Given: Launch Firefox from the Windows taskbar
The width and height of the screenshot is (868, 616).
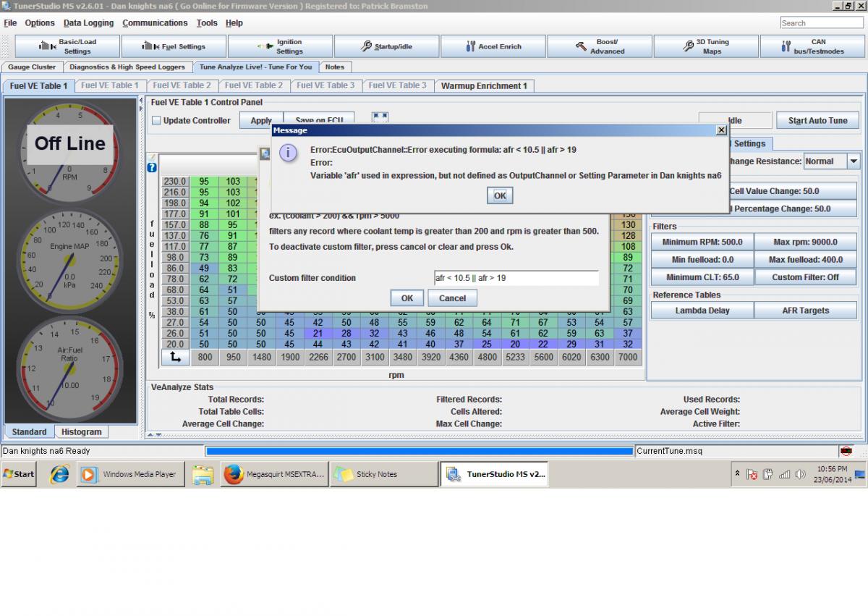Looking at the screenshot, I should [x=233, y=475].
